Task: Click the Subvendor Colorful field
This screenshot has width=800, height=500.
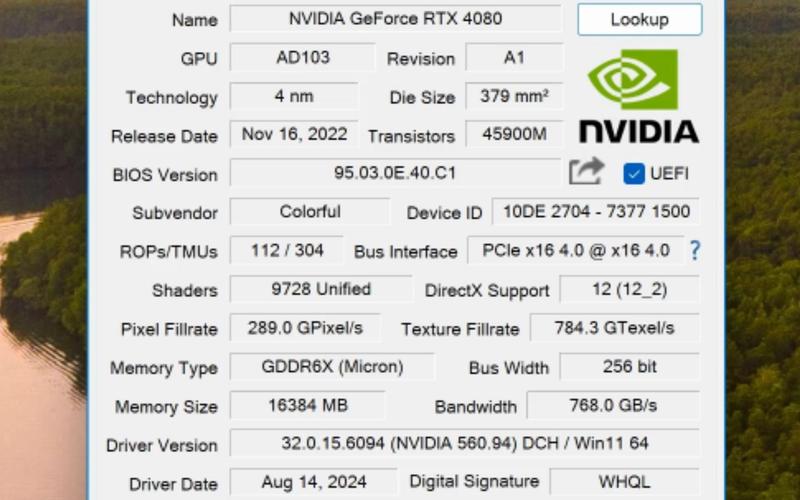Action: pyautogui.click(x=309, y=212)
